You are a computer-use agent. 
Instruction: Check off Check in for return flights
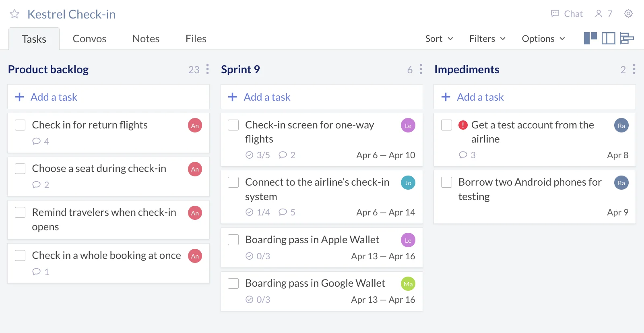click(20, 125)
